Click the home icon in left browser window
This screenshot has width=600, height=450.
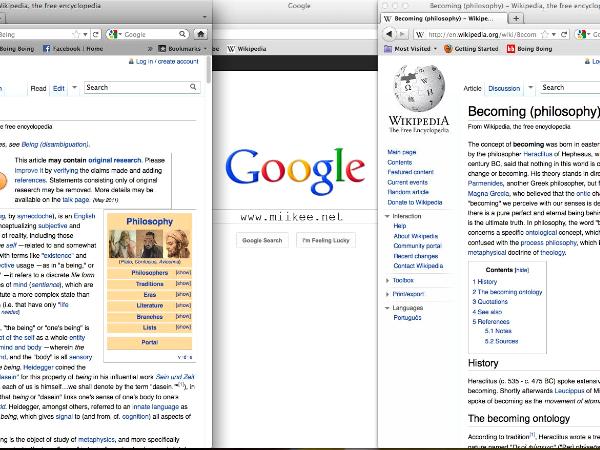click(201, 34)
